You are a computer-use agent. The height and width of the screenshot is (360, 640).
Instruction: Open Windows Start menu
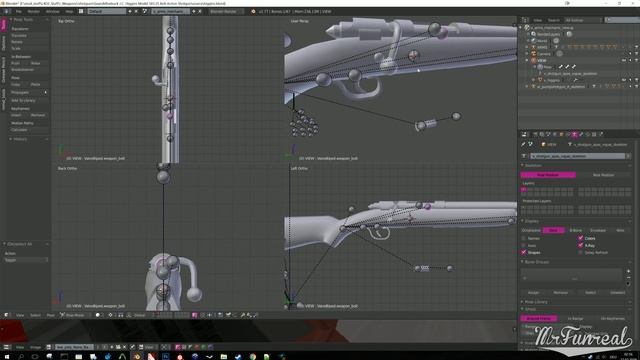tap(7, 356)
